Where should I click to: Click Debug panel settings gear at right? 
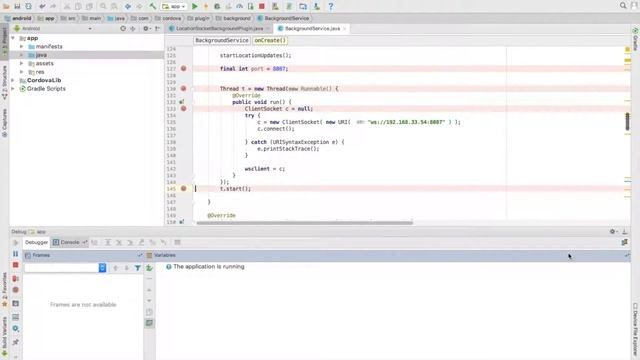(612, 231)
